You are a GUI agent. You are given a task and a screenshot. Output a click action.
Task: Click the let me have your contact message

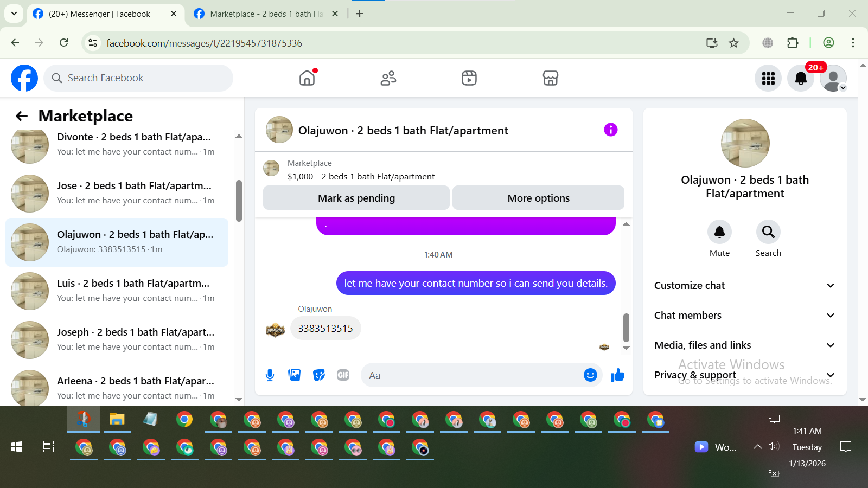(476, 283)
